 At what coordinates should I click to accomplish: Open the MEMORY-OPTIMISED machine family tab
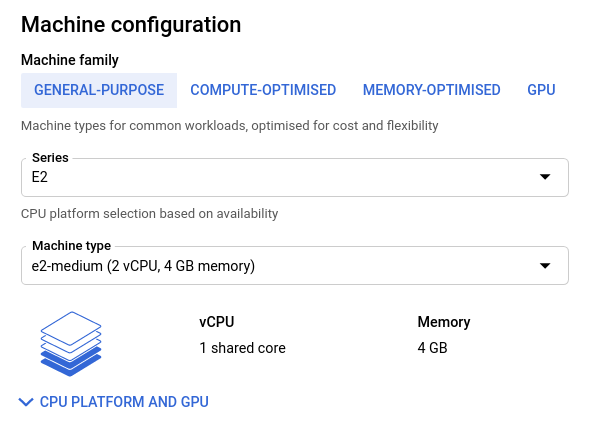click(431, 90)
